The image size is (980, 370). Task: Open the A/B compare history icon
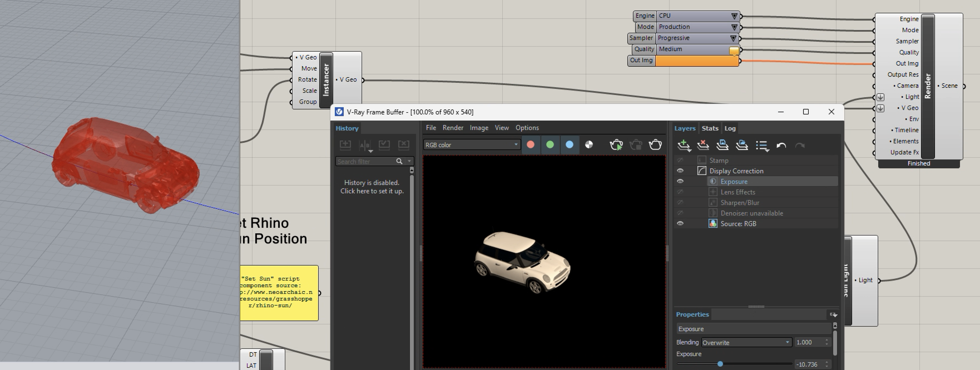point(365,146)
